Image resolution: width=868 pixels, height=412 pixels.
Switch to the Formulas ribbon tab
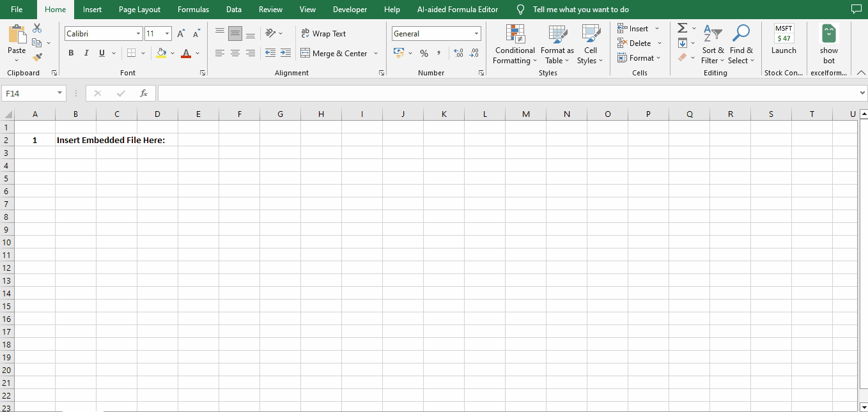point(193,10)
